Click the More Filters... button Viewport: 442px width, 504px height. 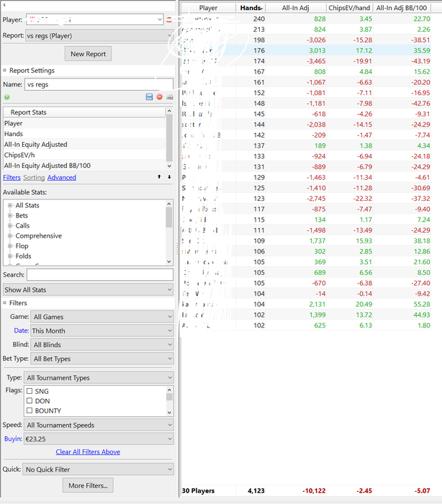coord(88,485)
